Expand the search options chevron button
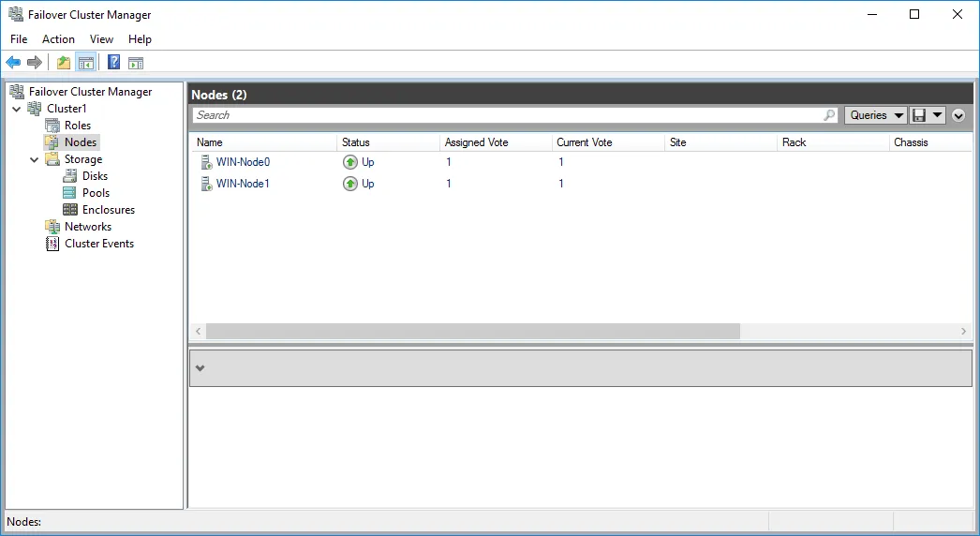 pyautogui.click(x=958, y=115)
